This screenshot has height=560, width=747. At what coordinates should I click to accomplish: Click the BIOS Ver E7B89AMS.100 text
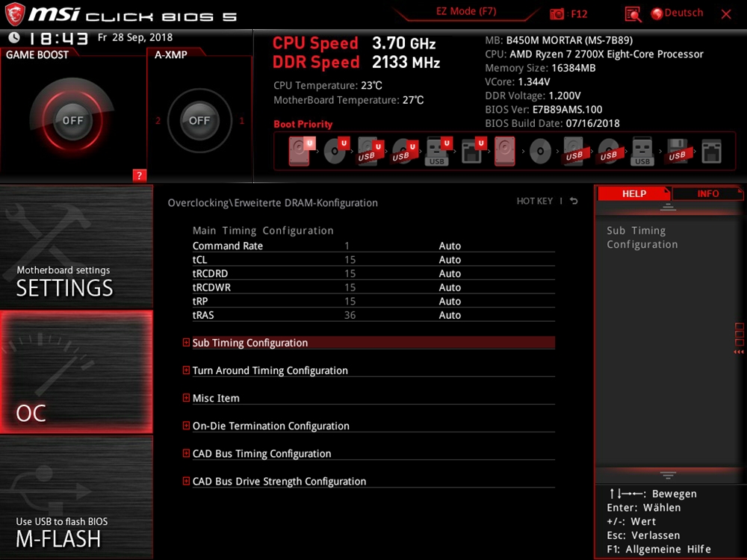pyautogui.click(x=544, y=110)
